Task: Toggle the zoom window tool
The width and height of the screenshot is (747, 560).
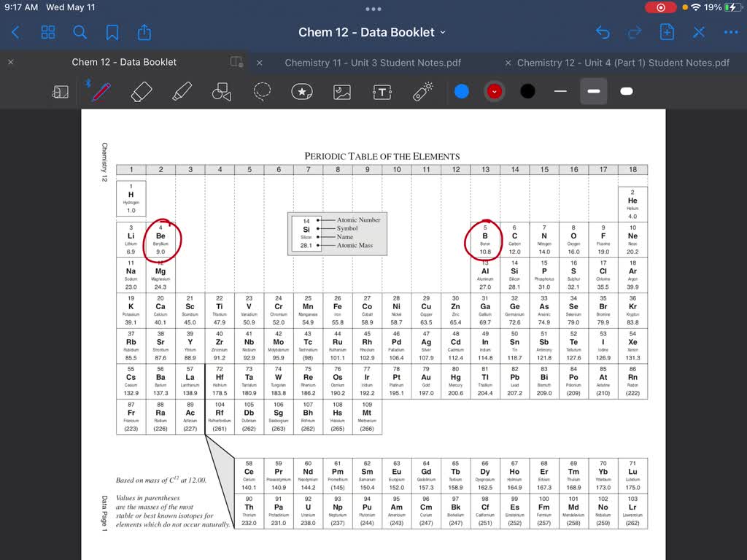Action: tap(61, 91)
